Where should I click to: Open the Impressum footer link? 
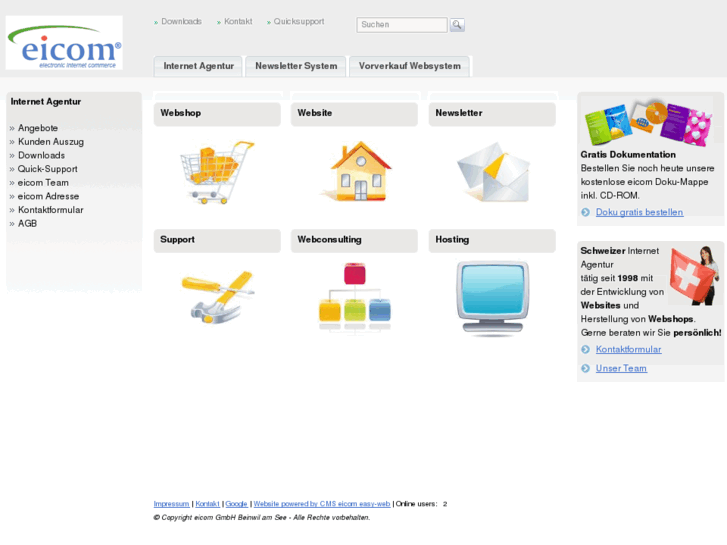point(171,504)
